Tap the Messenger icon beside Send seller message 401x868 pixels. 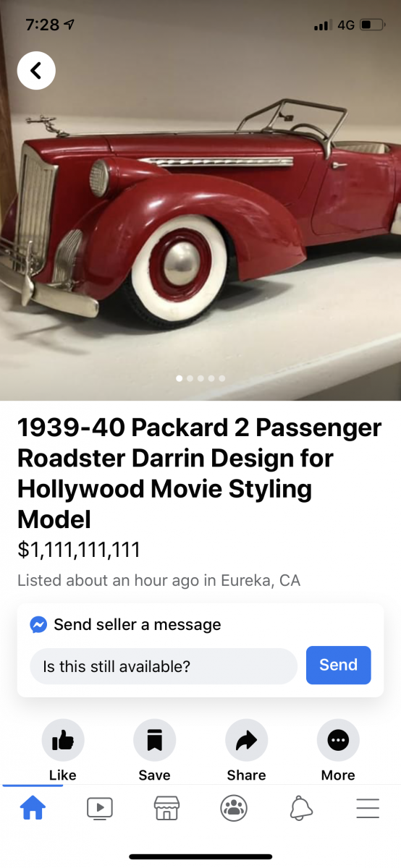38,624
